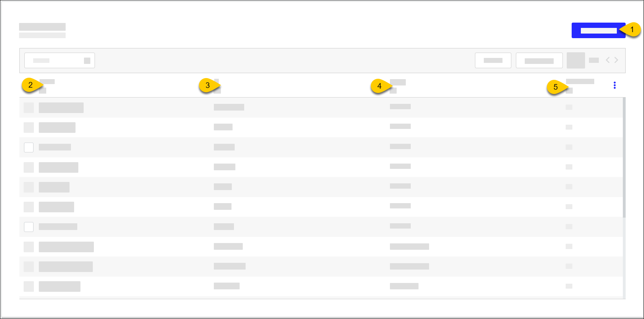Screen dimensions: 644x319
Task: Click the sort indicator under column header 5
Action: pos(569,91)
